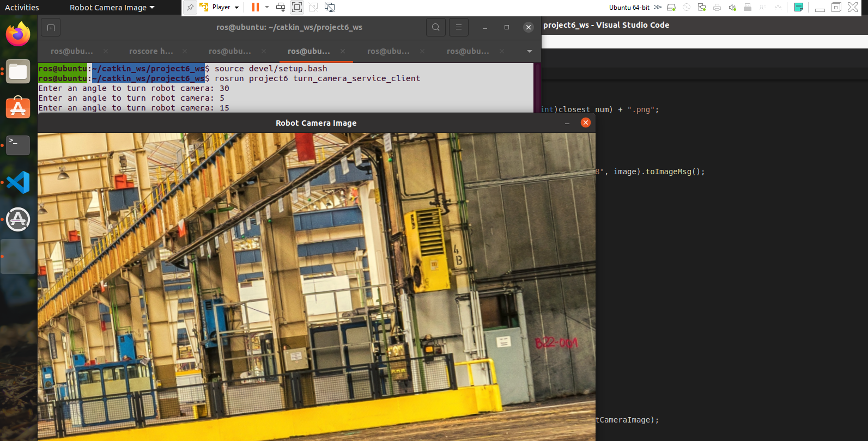Click the printer device icon
868x441 pixels.
coord(717,7)
